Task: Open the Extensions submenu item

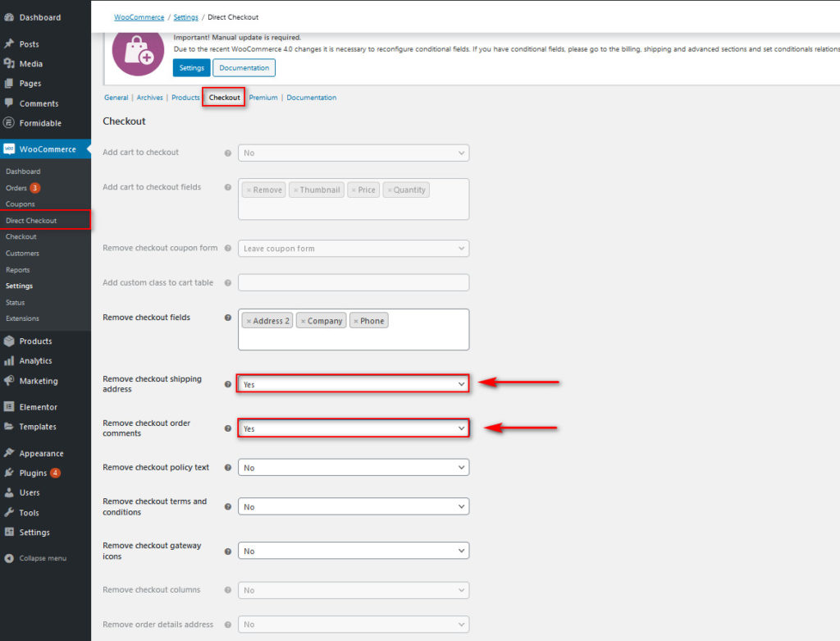Action: point(22,318)
